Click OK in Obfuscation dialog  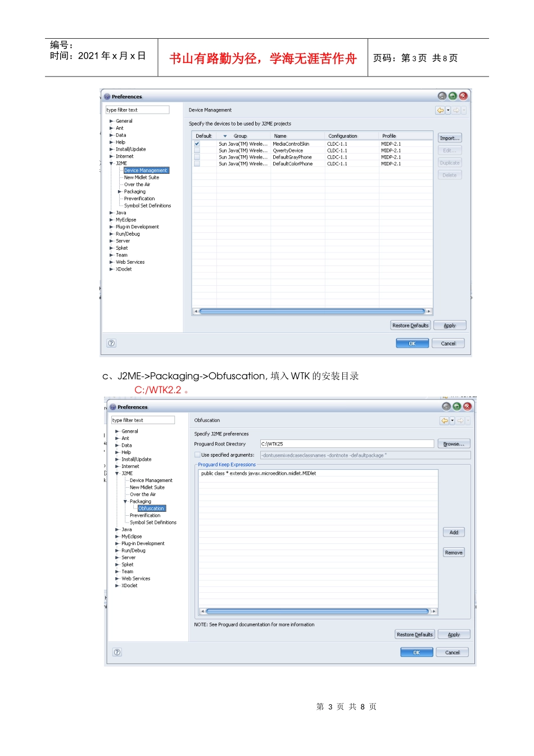pyautogui.click(x=417, y=653)
